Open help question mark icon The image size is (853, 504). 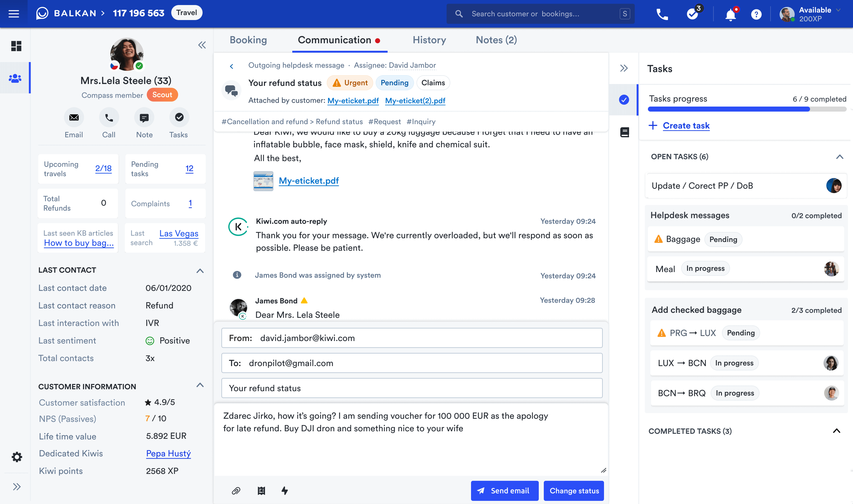point(756,14)
